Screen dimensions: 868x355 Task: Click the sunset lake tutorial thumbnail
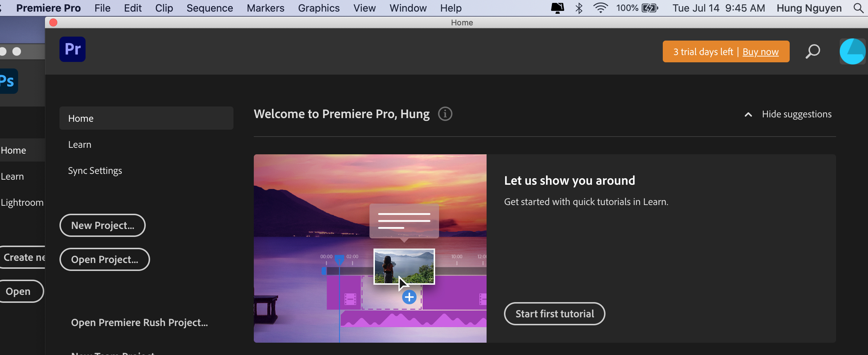(370, 248)
